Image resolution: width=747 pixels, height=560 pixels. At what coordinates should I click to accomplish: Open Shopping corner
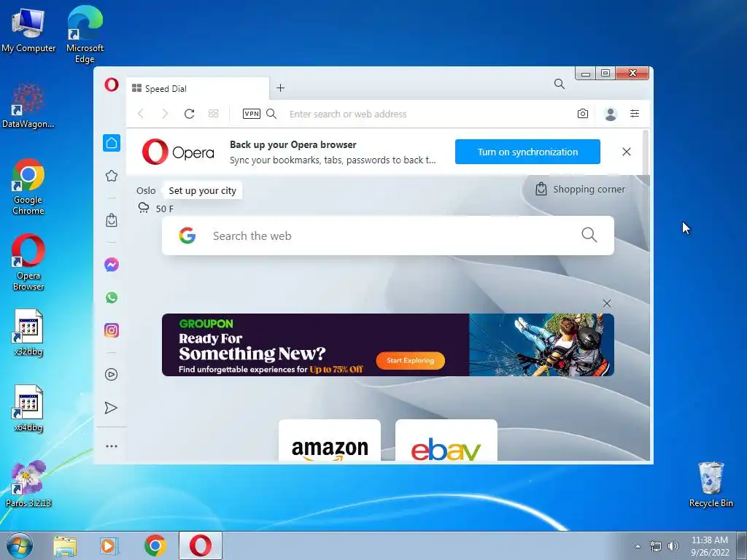(x=580, y=190)
